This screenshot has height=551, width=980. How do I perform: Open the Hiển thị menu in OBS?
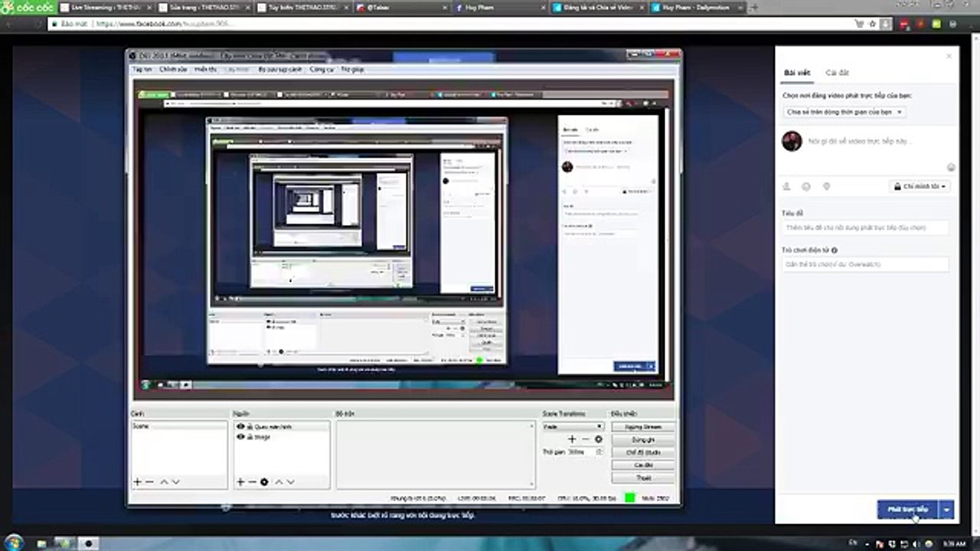click(x=205, y=69)
